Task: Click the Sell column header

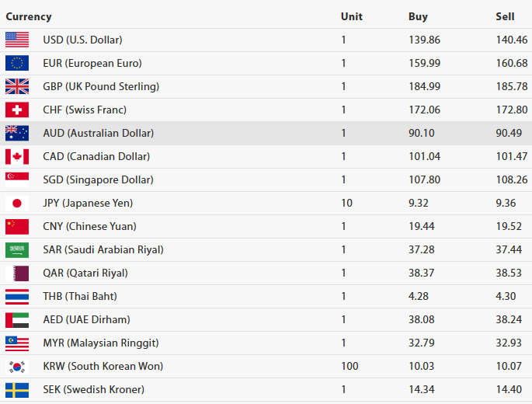Action: pos(505,16)
